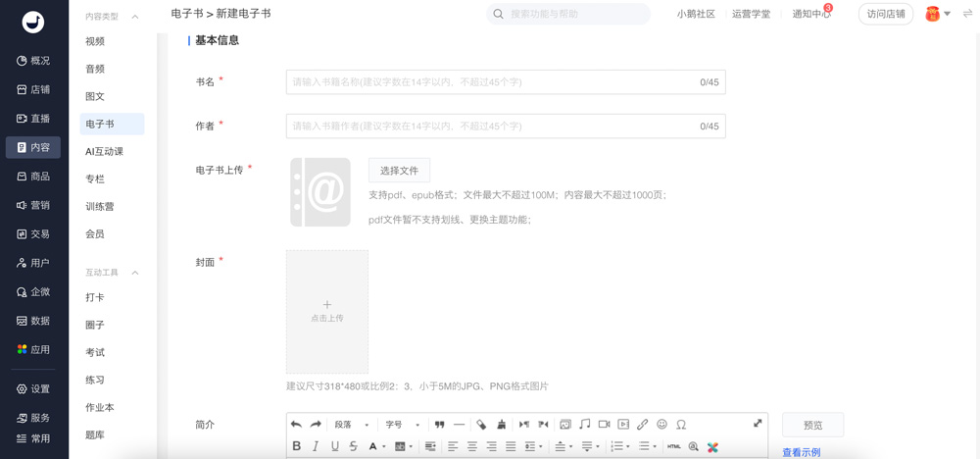Toggle bold formatting in the editor
Image resolution: width=980 pixels, height=459 pixels.
pyautogui.click(x=296, y=446)
